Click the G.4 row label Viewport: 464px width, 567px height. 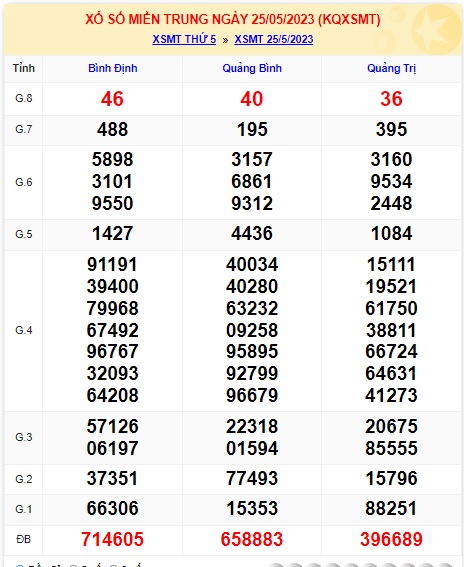click(x=24, y=330)
